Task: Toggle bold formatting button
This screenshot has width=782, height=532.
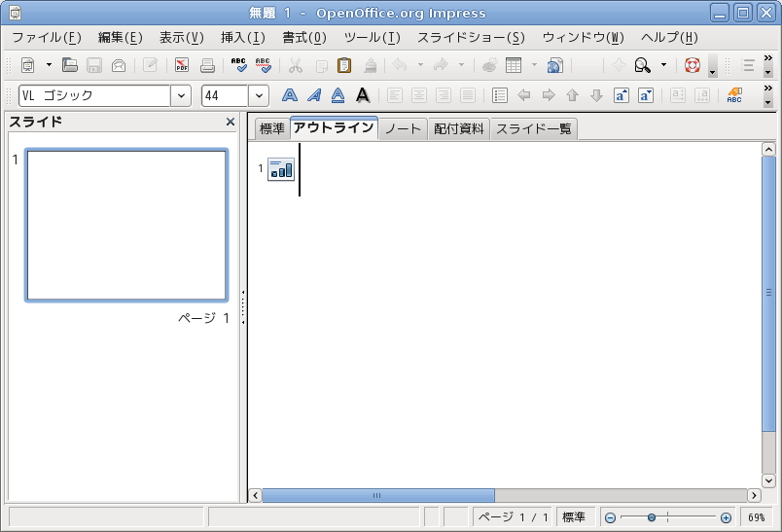Action: pyautogui.click(x=289, y=95)
